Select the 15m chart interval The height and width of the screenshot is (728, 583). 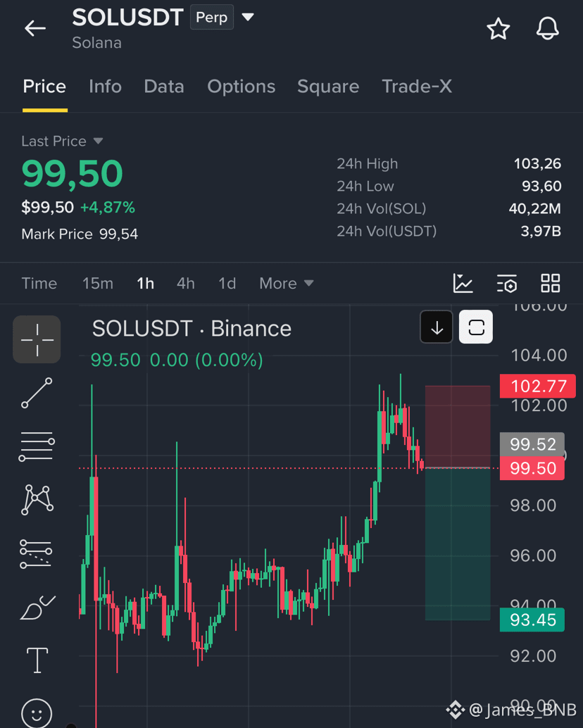pos(97,283)
